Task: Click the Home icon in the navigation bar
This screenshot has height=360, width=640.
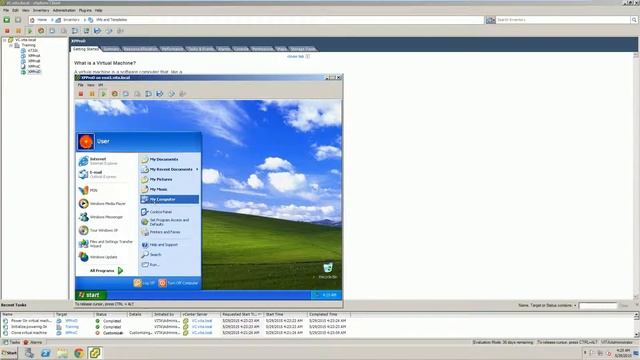Action: click(x=33, y=20)
